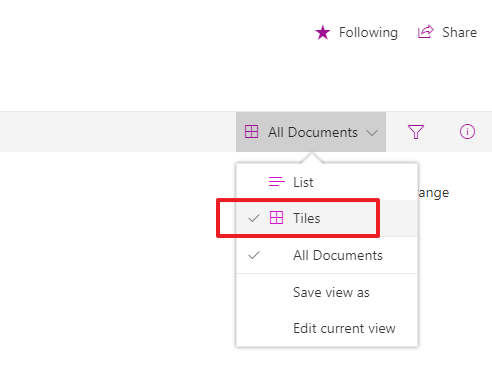Click the Following star icon
Image resolution: width=492 pixels, height=376 pixels.
tap(323, 33)
